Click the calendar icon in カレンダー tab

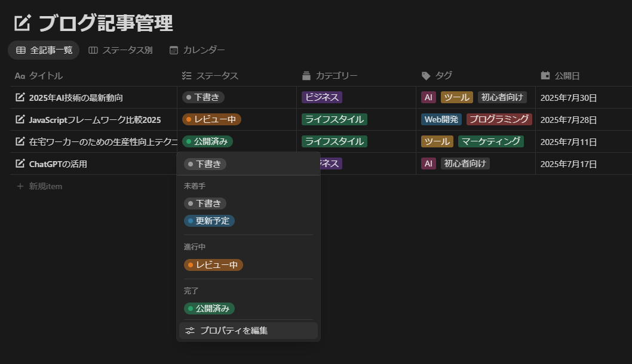pyautogui.click(x=174, y=50)
